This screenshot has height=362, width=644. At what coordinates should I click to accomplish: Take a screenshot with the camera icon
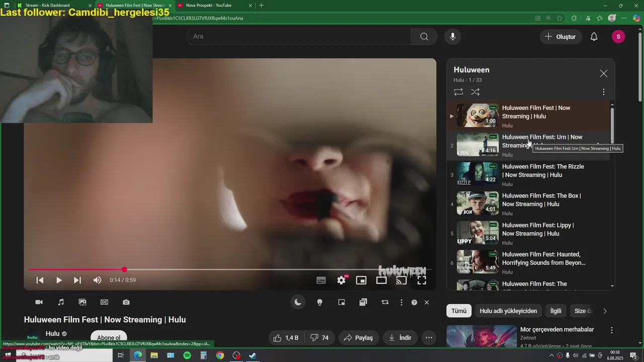[126, 302]
